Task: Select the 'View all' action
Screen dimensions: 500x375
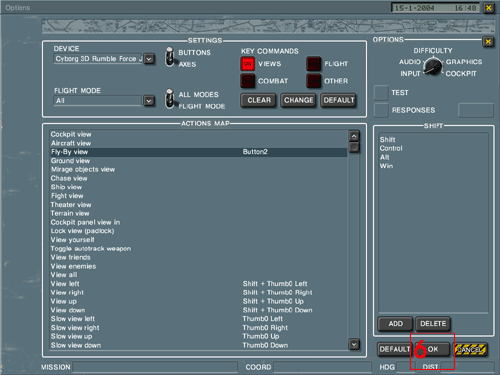Action: 64,275
